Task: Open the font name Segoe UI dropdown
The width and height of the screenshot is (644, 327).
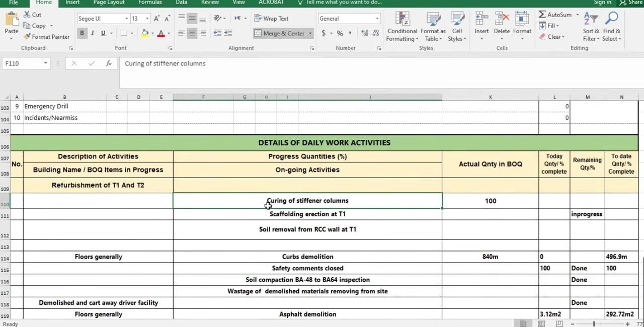Action: click(x=126, y=19)
